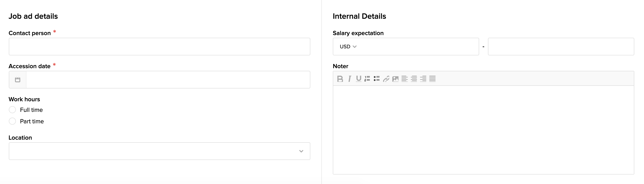Click the insert image icon
The width and height of the screenshot is (644, 184).
point(395,79)
